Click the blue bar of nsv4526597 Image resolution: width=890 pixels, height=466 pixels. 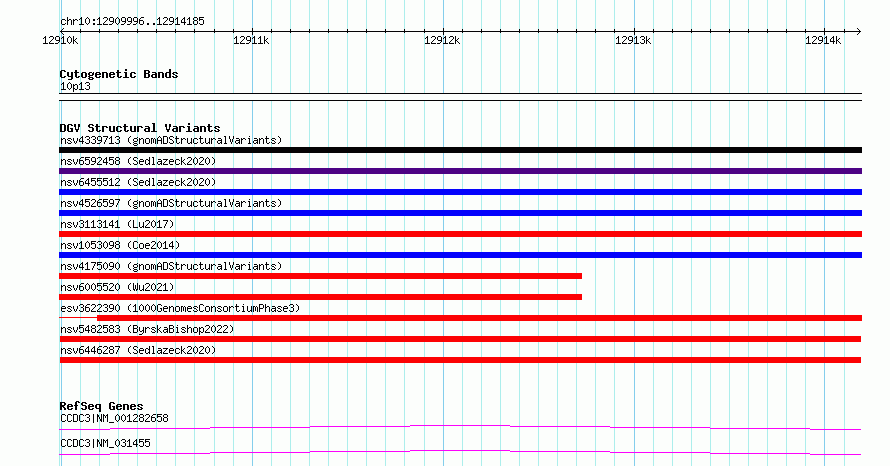click(x=460, y=213)
